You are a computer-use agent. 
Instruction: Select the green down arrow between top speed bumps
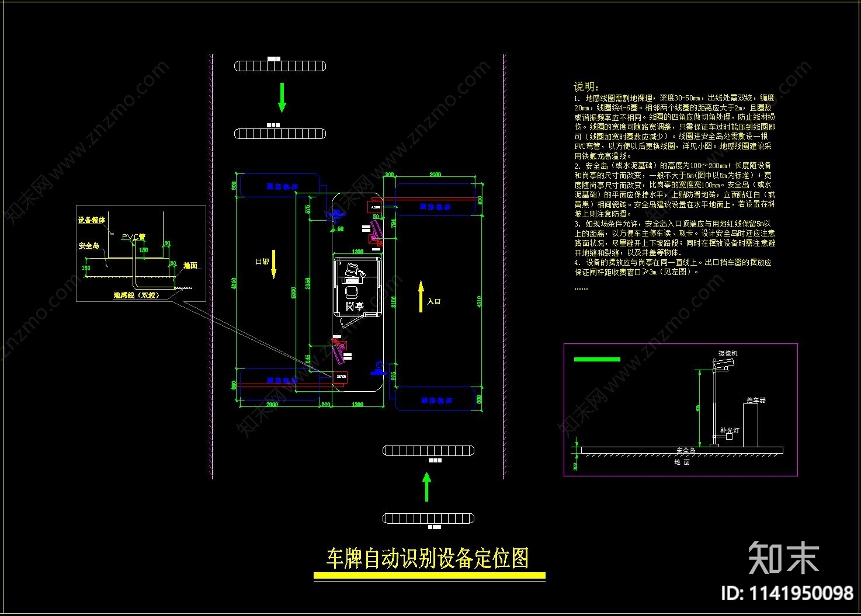tap(282, 98)
